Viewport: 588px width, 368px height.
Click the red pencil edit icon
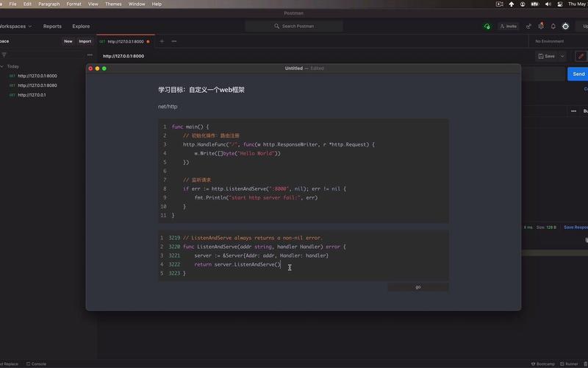tap(581, 57)
